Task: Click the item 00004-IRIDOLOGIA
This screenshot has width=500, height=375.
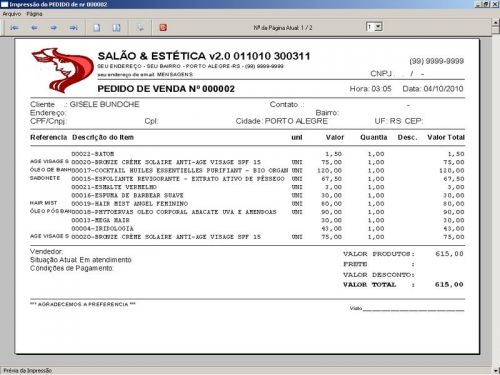Action: click(x=102, y=229)
